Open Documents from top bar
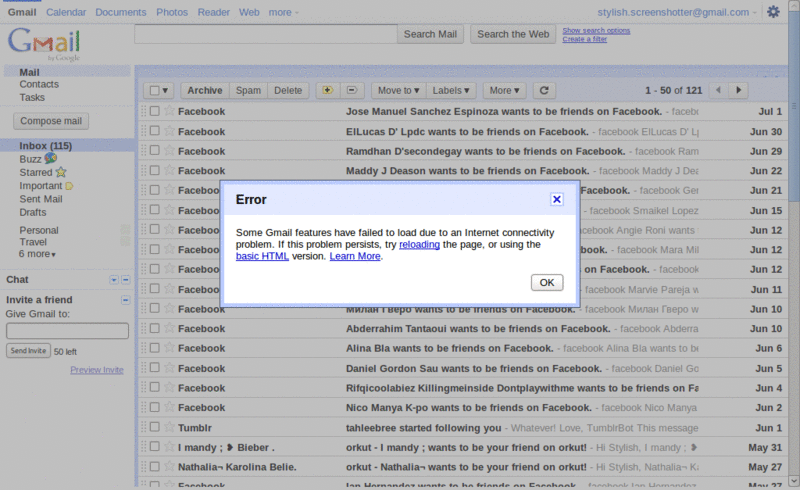 [120, 12]
